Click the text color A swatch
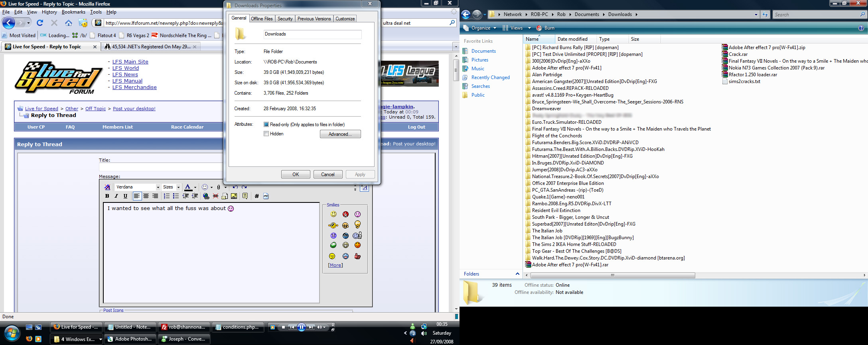The width and height of the screenshot is (868, 345). [x=188, y=187]
